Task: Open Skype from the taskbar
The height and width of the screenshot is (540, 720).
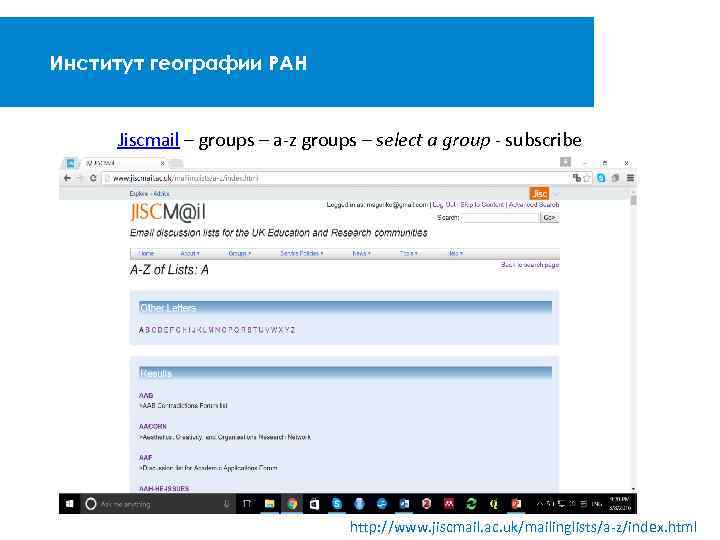Action: [337, 504]
